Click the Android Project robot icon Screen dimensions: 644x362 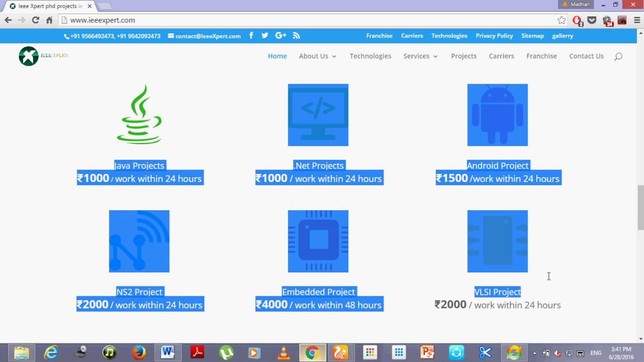click(498, 115)
